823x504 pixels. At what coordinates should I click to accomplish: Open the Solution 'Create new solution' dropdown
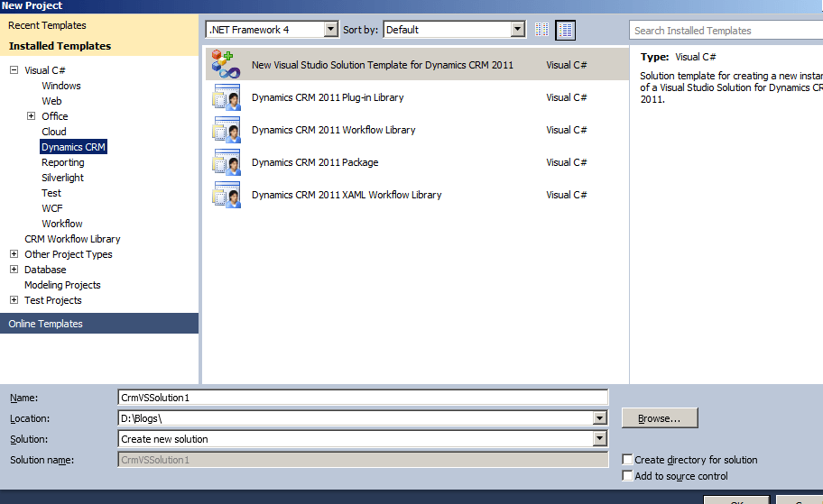click(x=600, y=438)
